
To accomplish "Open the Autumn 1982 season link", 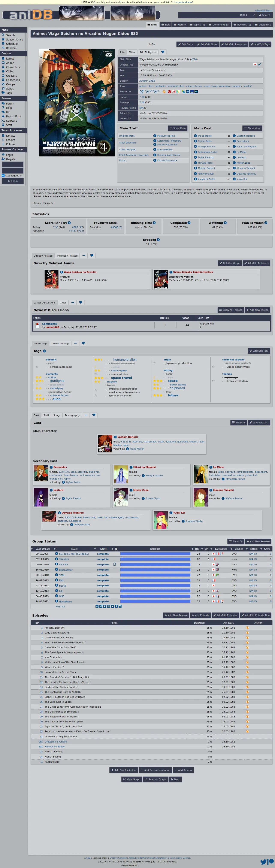I will [147, 81].
